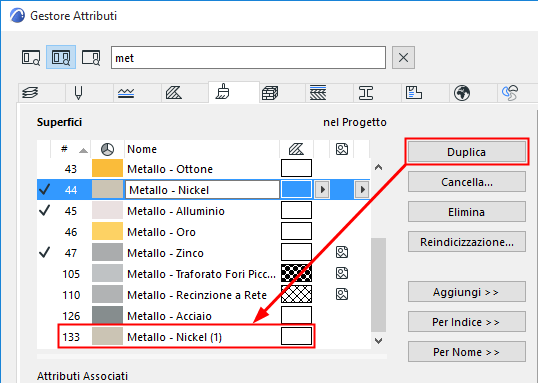This screenshot has width=538, height=383.
Task: Click the Elimina button
Action: coord(466,212)
